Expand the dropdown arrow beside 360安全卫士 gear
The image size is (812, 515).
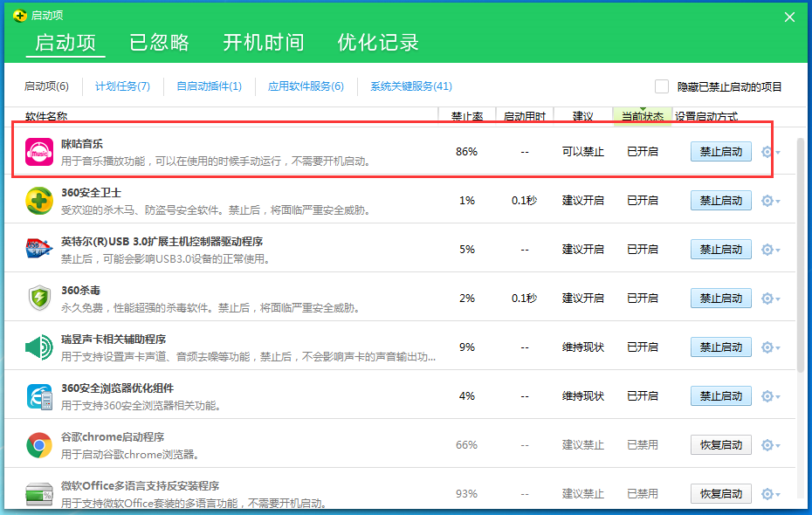[777, 200]
